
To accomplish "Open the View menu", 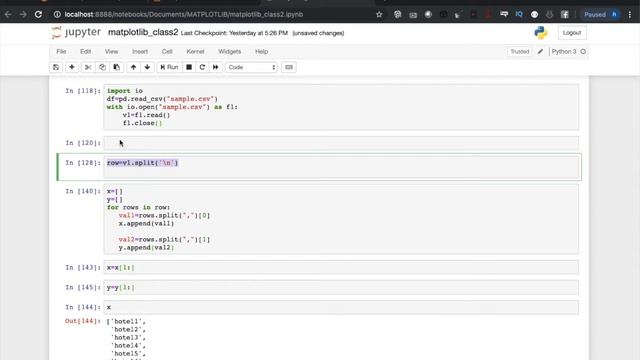I will 111,51.
